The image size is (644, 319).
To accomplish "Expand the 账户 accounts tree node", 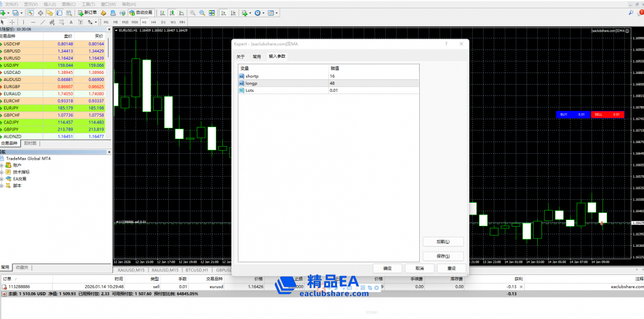I will point(2,165).
